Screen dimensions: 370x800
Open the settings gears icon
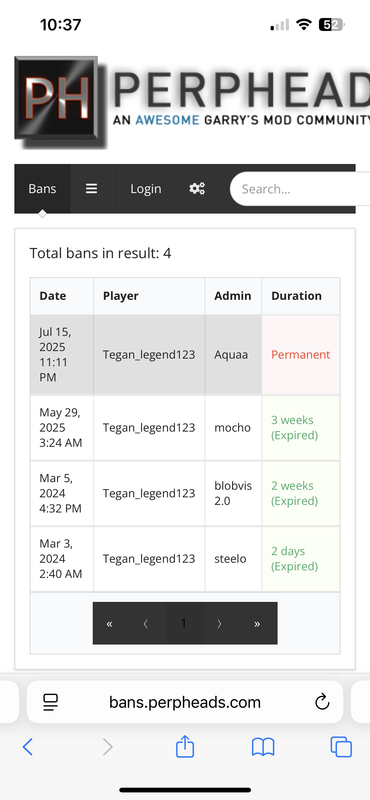pyautogui.click(x=197, y=189)
